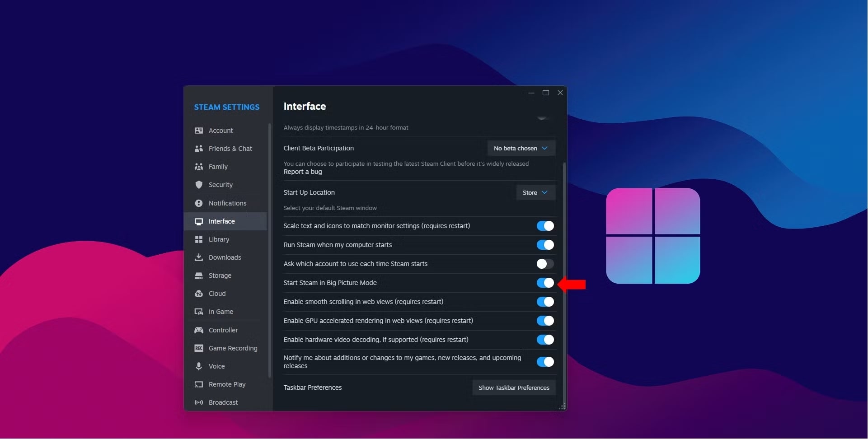Screen dimensions: 868x439
Task: Click the Downloads arrow icon
Action: click(199, 257)
